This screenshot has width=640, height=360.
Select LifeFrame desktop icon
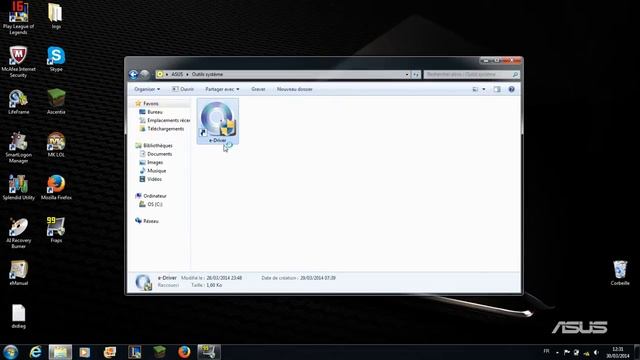(x=18, y=102)
